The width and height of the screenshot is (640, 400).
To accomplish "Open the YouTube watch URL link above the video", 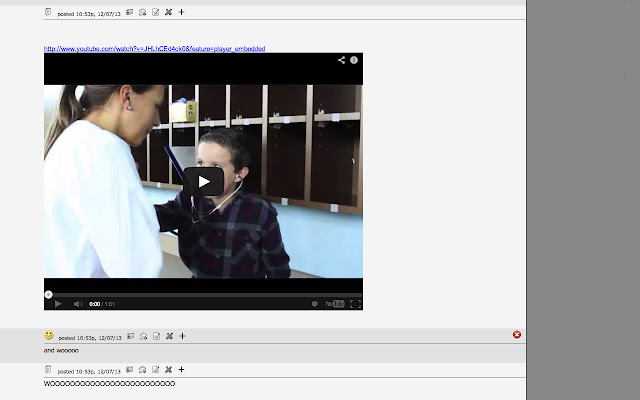I will point(154,49).
